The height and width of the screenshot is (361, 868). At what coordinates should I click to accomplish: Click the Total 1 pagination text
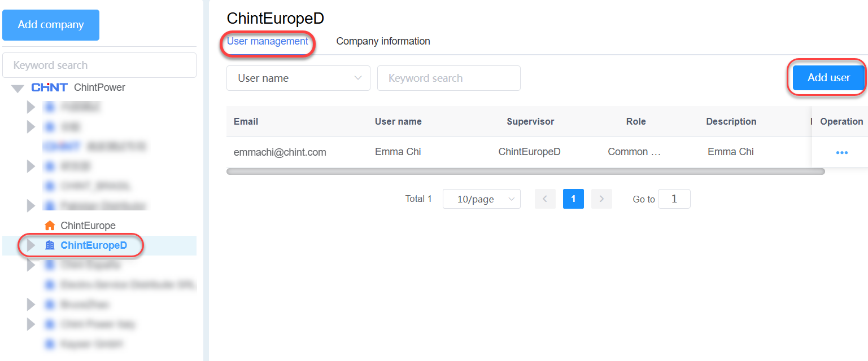tap(418, 199)
